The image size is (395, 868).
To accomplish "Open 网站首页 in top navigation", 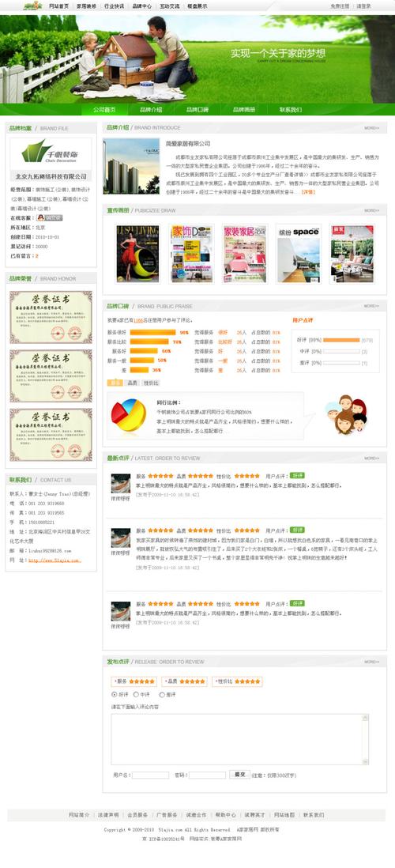I will point(59,6).
